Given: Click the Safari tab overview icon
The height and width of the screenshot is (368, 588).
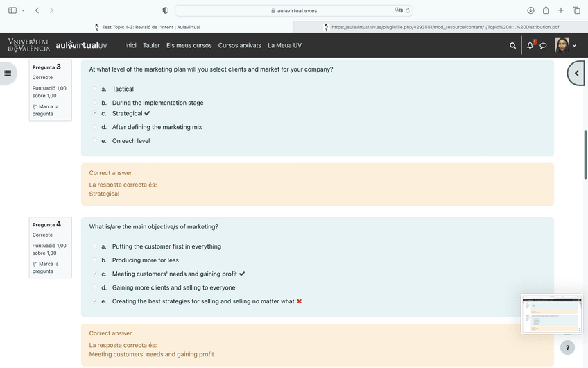Looking at the screenshot, I should coord(576,10).
